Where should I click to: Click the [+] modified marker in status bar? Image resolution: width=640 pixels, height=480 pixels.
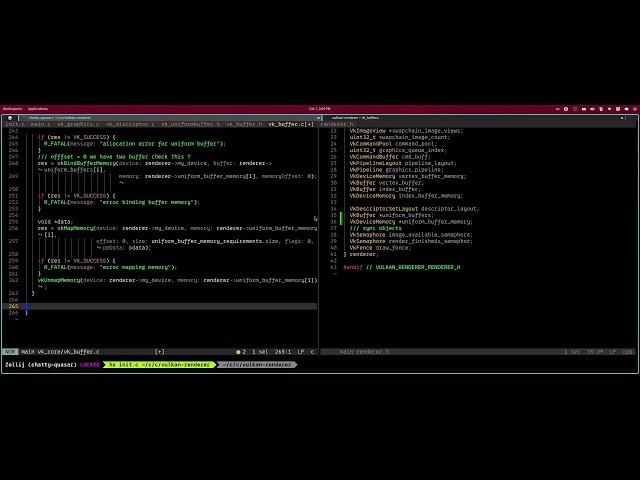pyautogui.click(x=160, y=352)
